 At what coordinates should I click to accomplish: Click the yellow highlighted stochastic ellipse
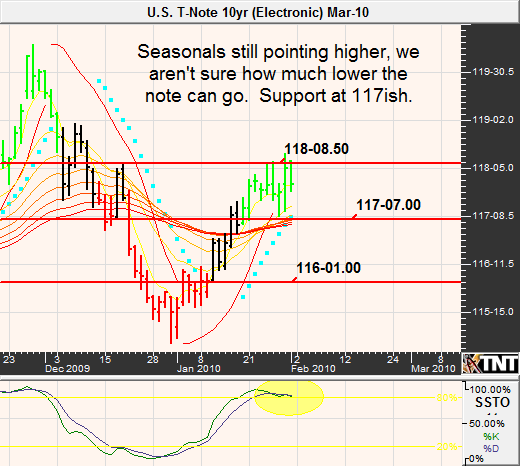click(289, 397)
